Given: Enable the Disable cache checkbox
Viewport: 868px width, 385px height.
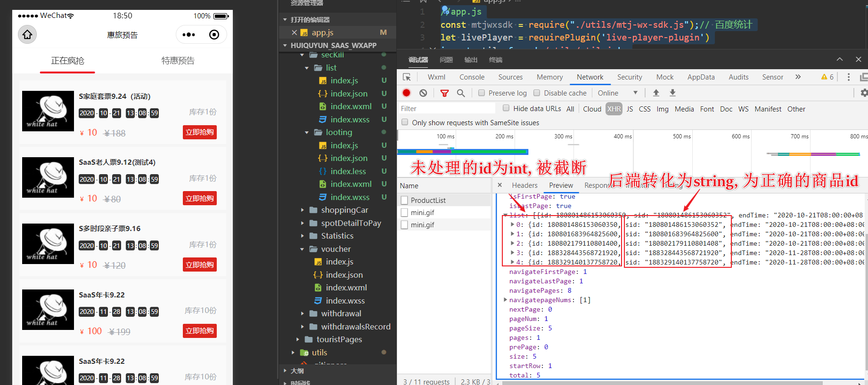Looking at the screenshot, I should 537,93.
